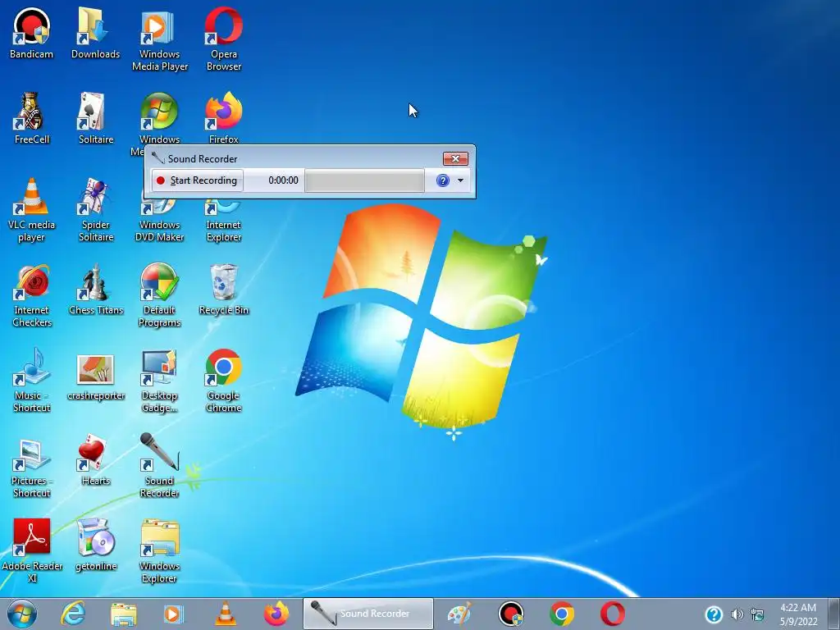The width and height of the screenshot is (840, 630).
Task: Select the Solitaire game icon
Action: 95,118
